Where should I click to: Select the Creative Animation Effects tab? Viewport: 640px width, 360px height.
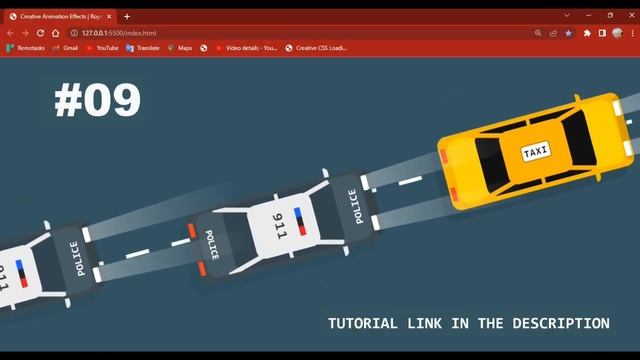(60, 17)
